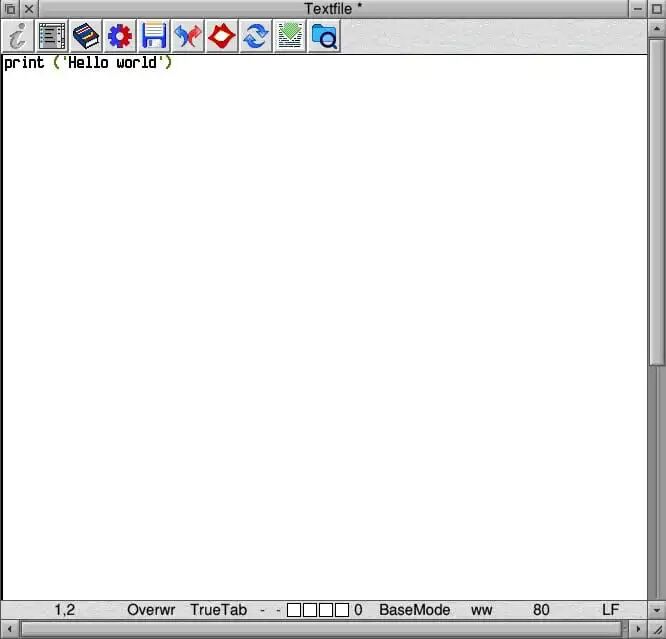Click the scroll down arrow
The image size is (666, 639).
657,610
